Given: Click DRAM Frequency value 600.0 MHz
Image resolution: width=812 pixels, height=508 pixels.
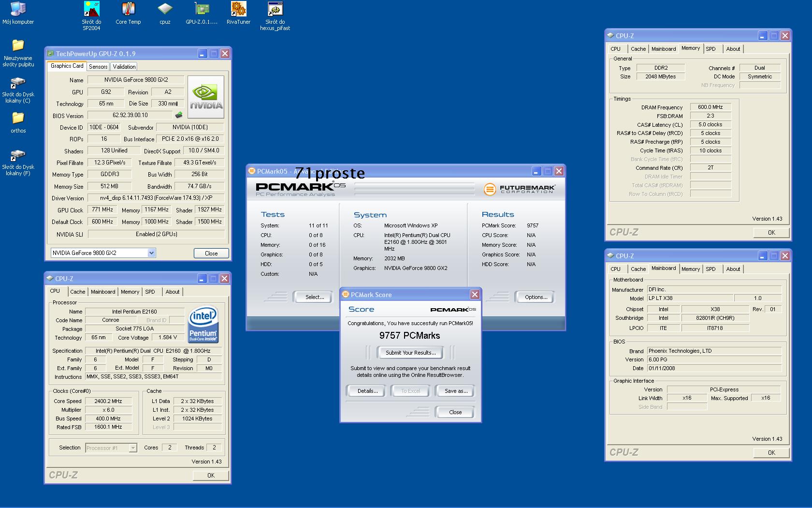Looking at the screenshot, I should click(710, 107).
